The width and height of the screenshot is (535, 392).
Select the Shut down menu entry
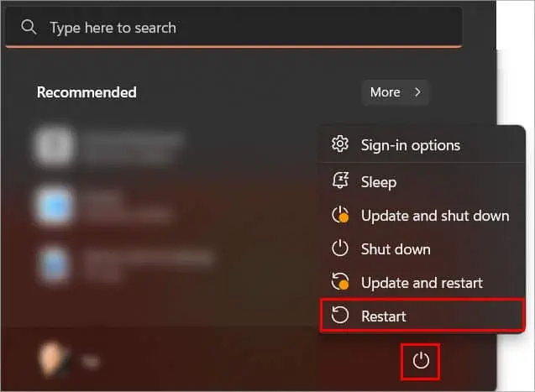(x=395, y=249)
